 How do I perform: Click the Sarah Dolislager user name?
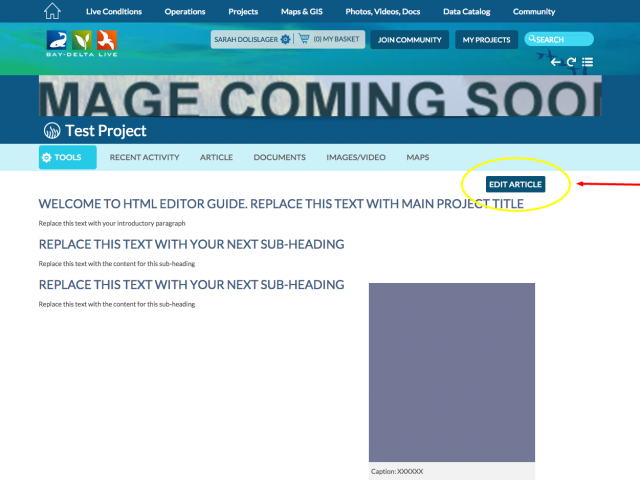(x=246, y=39)
